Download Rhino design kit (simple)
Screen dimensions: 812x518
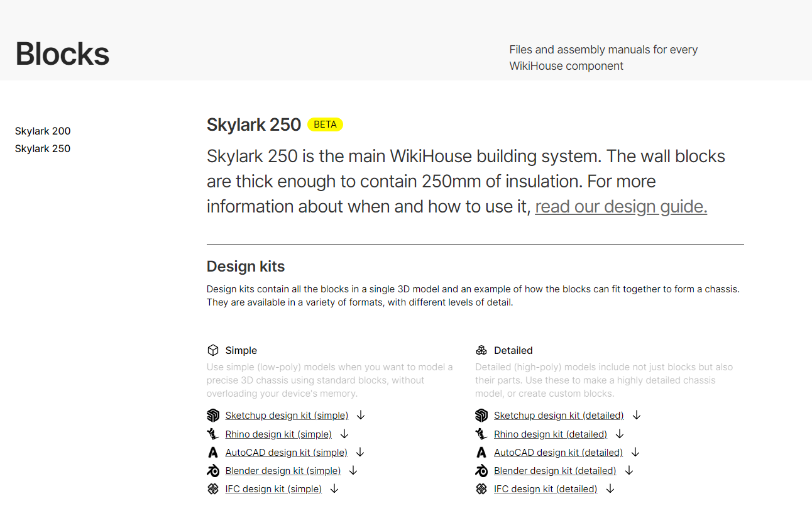[x=278, y=434]
